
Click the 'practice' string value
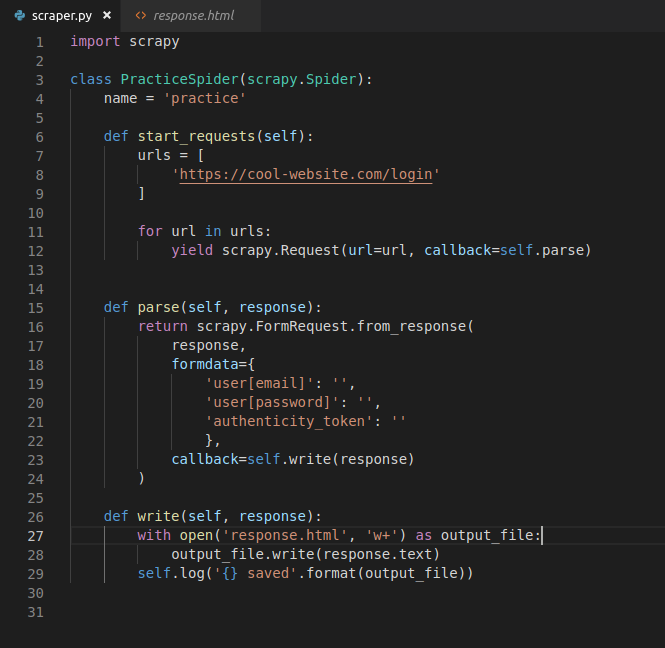(x=204, y=98)
